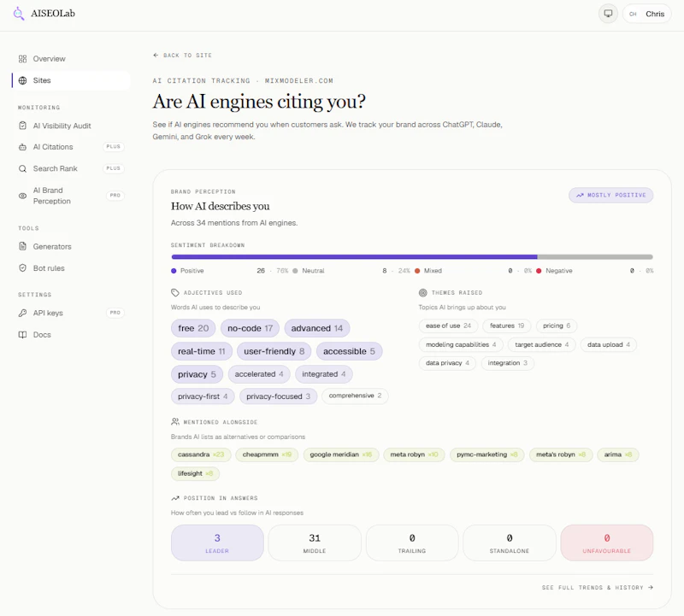Click the Negative legend red dot
The width and height of the screenshot is (684, 616).
coord(539,271)
